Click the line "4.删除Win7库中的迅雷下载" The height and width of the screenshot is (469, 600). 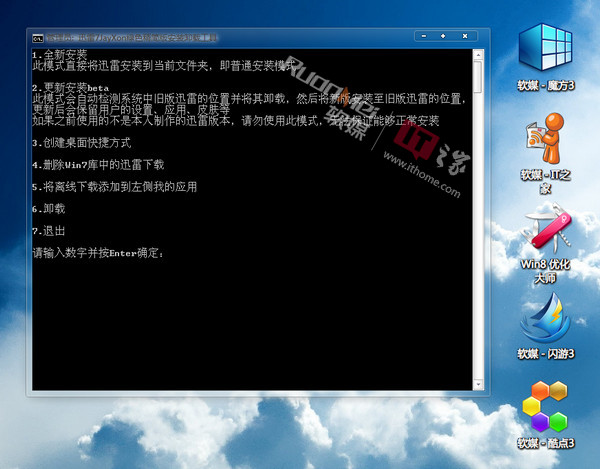tap(98, 165)
